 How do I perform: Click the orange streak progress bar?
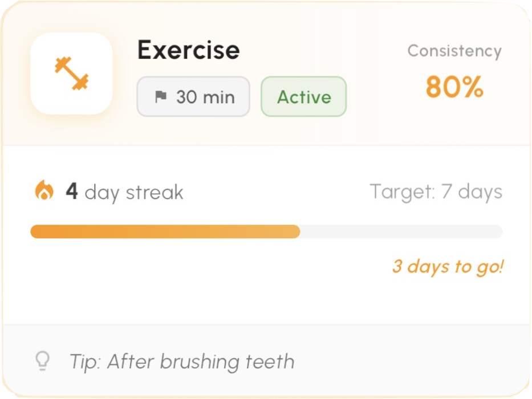point(165,231)
